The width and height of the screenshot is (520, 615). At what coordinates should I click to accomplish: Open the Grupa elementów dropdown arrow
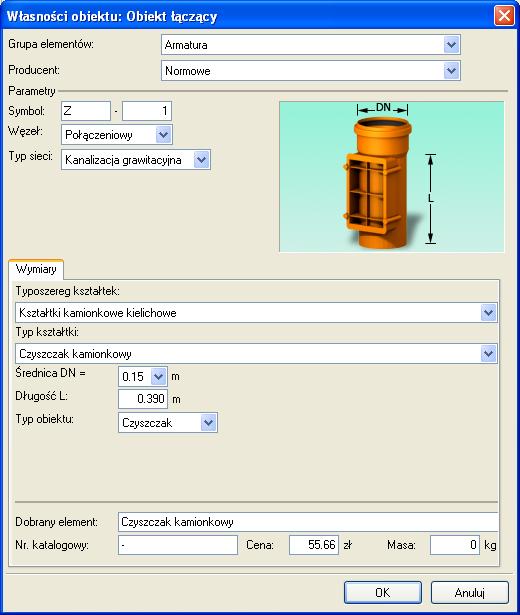coord(451,45)
